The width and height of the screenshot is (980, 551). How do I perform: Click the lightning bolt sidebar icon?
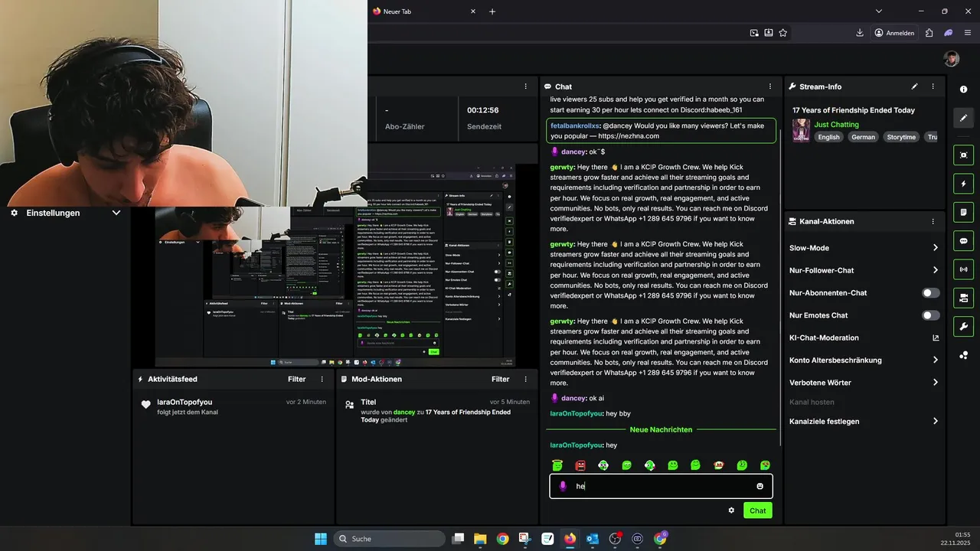click(x=963, y=184)
